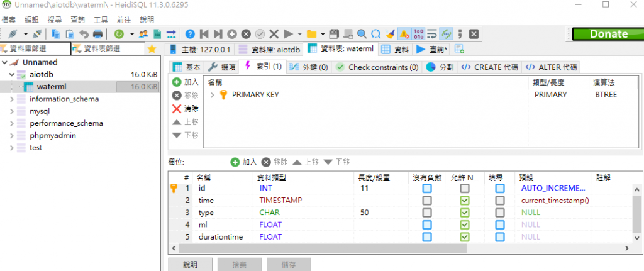Click the 說明 button at bottom
The image size is (644, 271).
pyautogui.click(x=190, y=265)
